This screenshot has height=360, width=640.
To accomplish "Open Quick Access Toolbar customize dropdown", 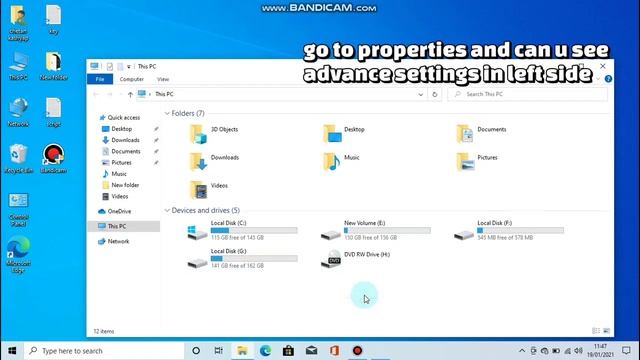I will (x=129, y=67).
